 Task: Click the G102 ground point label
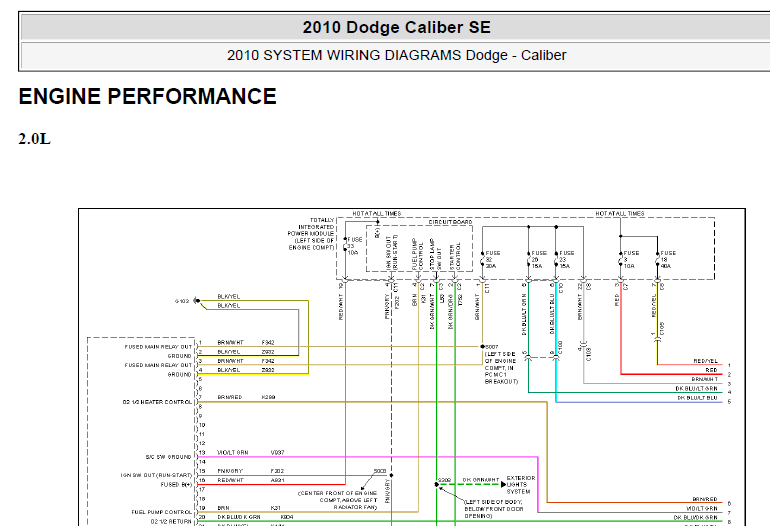tap(182, 301)
